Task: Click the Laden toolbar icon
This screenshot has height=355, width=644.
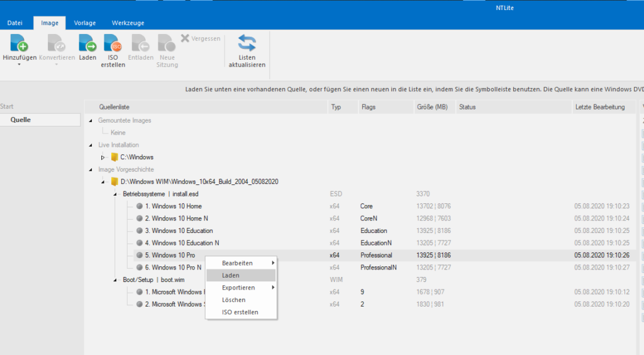Action: (x=87, y=43)
